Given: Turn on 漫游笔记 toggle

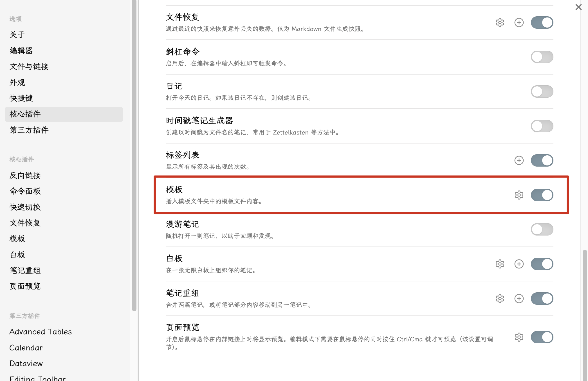Looking at the screenshot, I should point(542,229).
